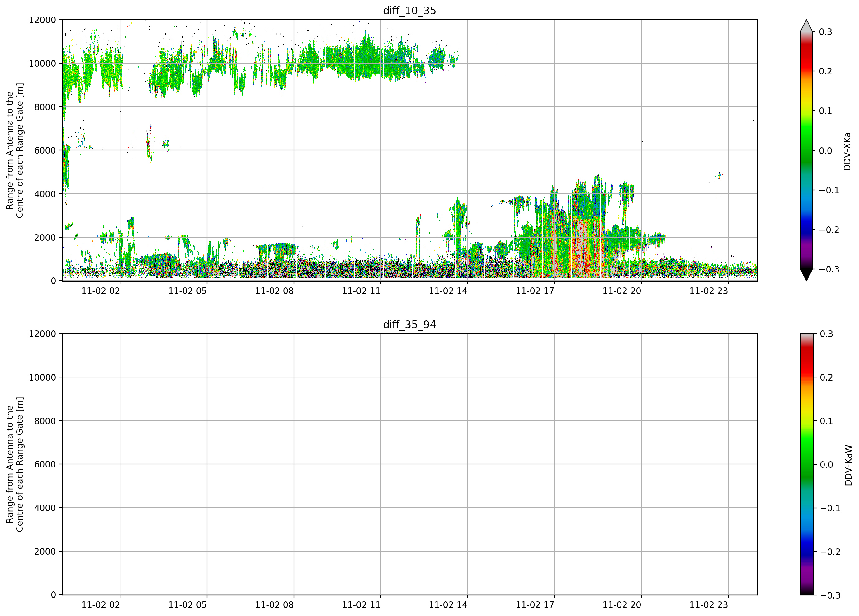Click the top plot's '11-02 23' x-axis label
Viewport: 859px width, 616px height.
click(709, 291)
